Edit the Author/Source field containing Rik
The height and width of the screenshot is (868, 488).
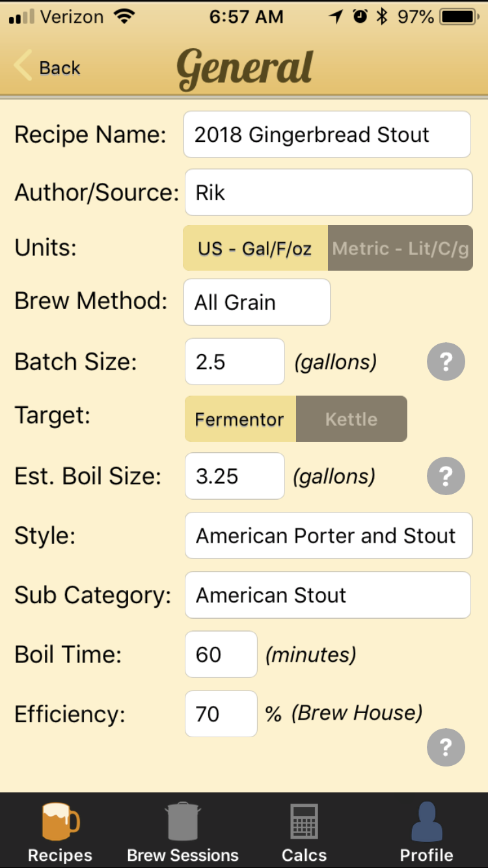pos(329,193)
